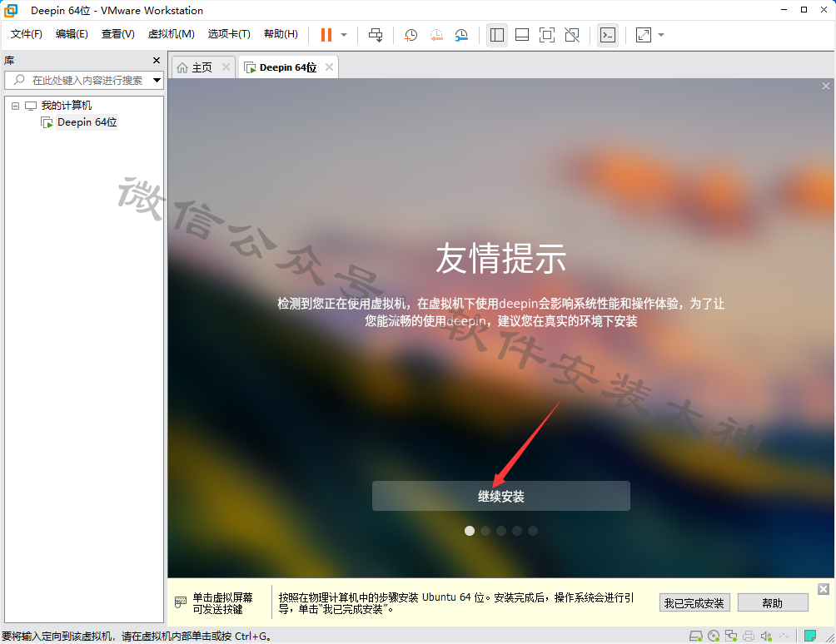Screen dimensions: 836x644
Task: Send Ctrl+Alt+Del to the virtual machine
Action: [x=376, y=35]
